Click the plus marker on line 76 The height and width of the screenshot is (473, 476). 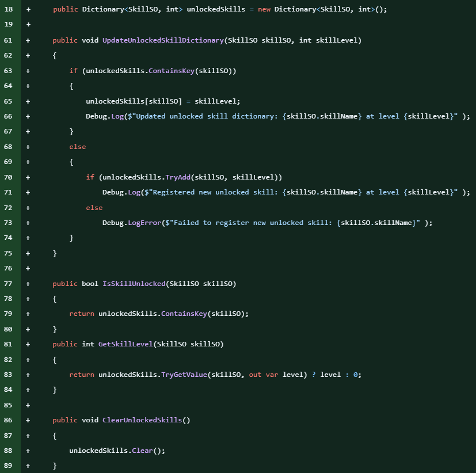[28, 269]
